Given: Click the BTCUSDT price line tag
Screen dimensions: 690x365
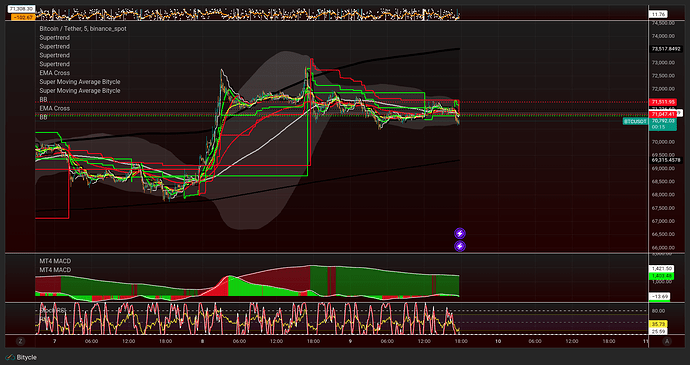Looking at the screenshot, I should (635, 121).
